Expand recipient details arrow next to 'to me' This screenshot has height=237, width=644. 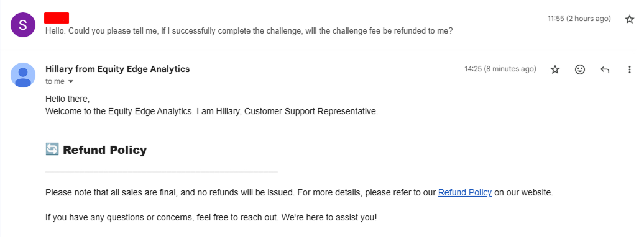pyautogui.click(x=71, y=82)
